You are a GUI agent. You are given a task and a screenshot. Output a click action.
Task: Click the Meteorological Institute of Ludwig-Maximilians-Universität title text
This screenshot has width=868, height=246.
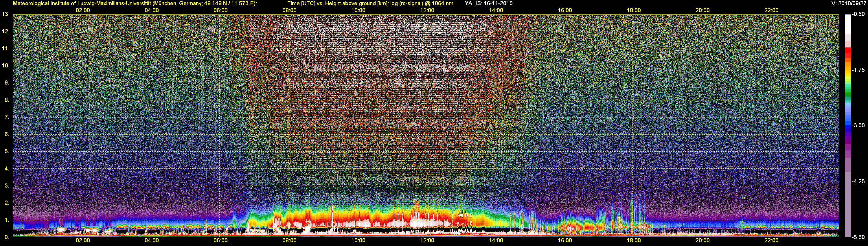135,3
